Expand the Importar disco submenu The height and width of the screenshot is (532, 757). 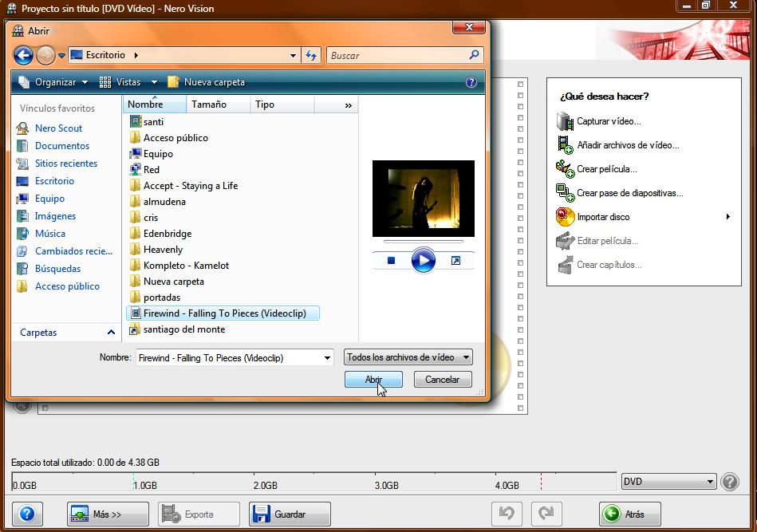click(727, 217)
